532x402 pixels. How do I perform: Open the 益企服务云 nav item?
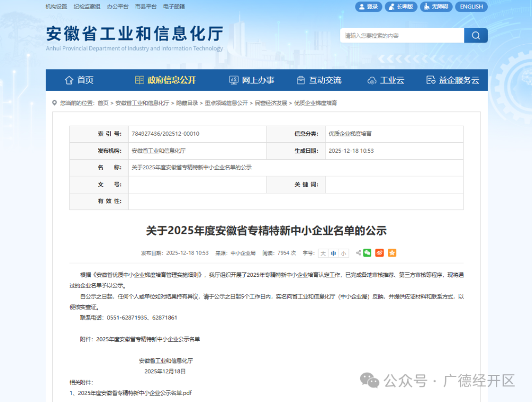click(x=453, y=80)
